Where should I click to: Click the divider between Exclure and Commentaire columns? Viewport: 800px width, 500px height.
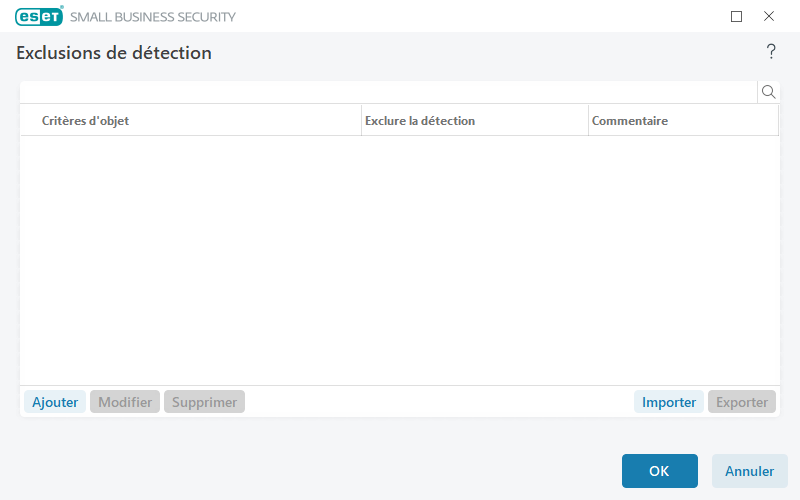588,121
